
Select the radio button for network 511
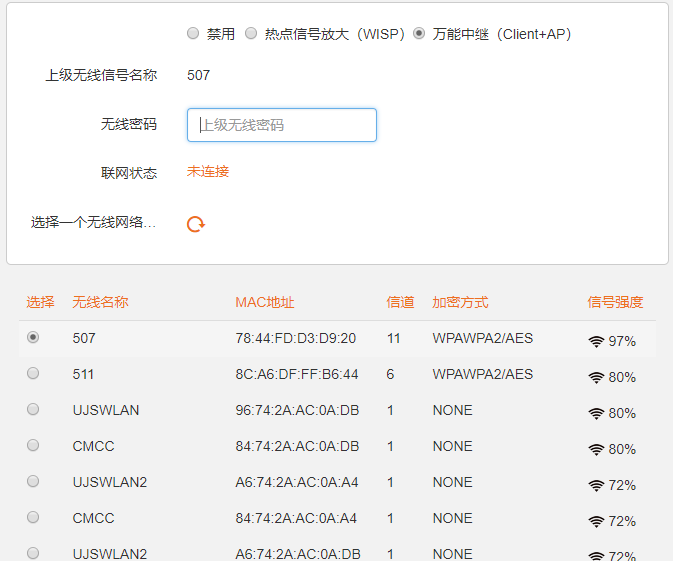(x=33, y=374)
